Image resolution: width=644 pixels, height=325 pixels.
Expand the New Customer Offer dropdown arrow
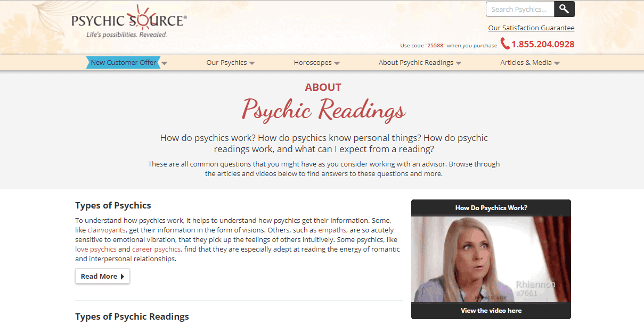165,63
